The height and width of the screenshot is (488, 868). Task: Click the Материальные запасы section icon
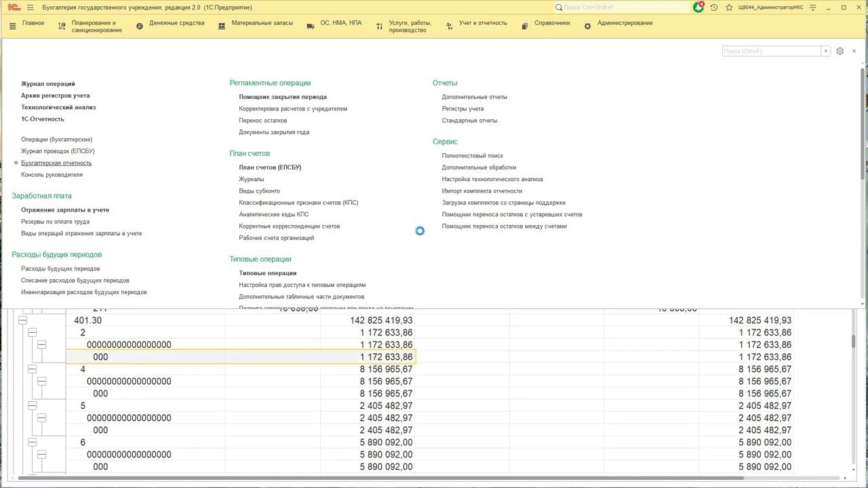point(222,26)
